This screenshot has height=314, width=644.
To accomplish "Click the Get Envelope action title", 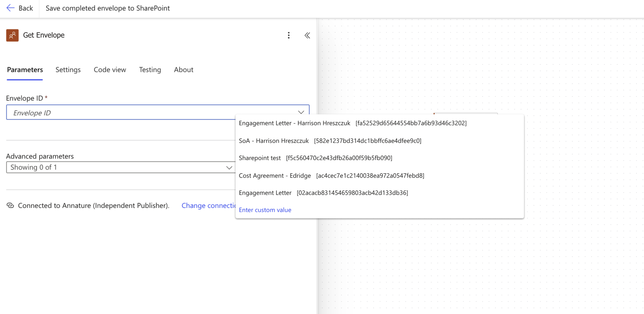I will [44, 35].
